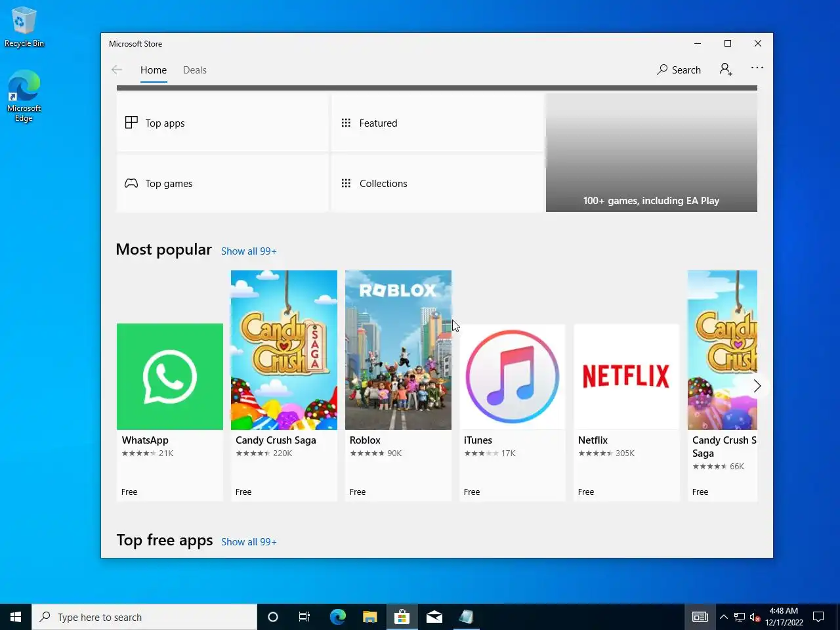Viewport: 840px width, 630px height.
Task: Open the first Candy Crush Saga artwork
Action: coord(284,350)
